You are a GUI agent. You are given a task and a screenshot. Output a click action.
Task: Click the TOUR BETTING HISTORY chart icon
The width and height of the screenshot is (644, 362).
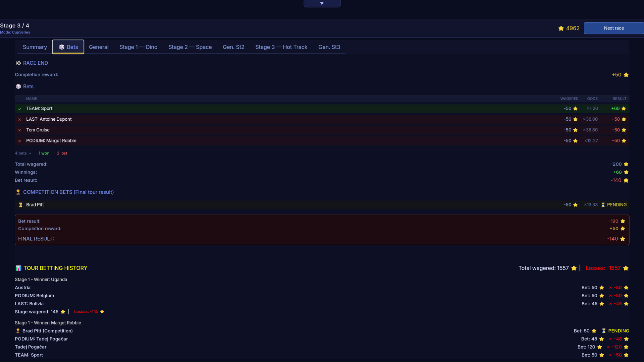click(x=18, y=268)
